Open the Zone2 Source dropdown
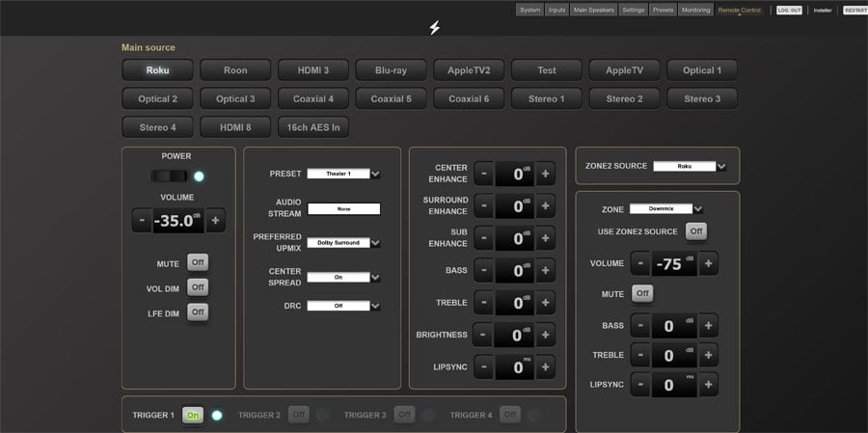Viewport: 868px width, 433px height. pos(690,166)
